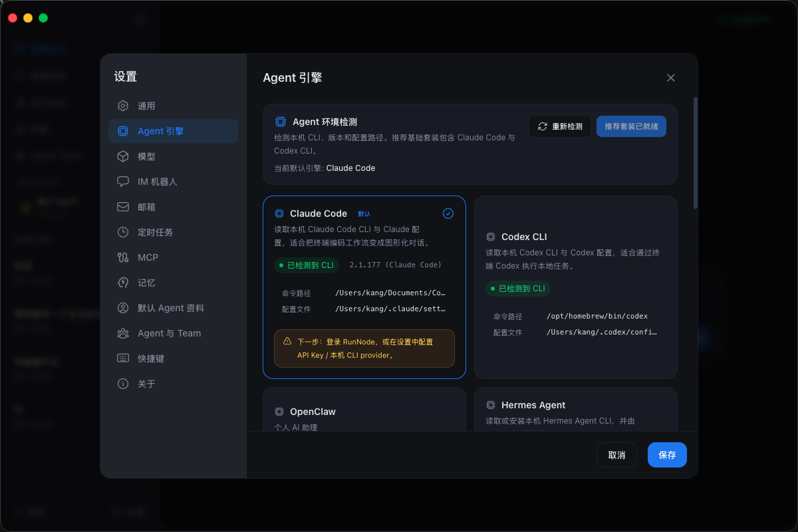This screenshot has width=798, height=532.
Task: Select the OpenClaw engine card title
Action: point(313,412)
